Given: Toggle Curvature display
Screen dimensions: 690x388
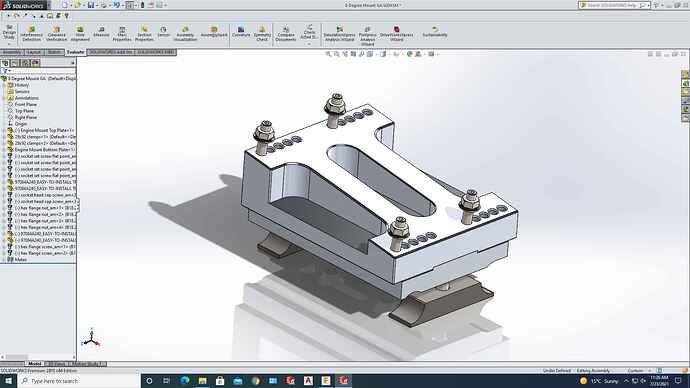Looking at the screenshot, I should (241, 32).
